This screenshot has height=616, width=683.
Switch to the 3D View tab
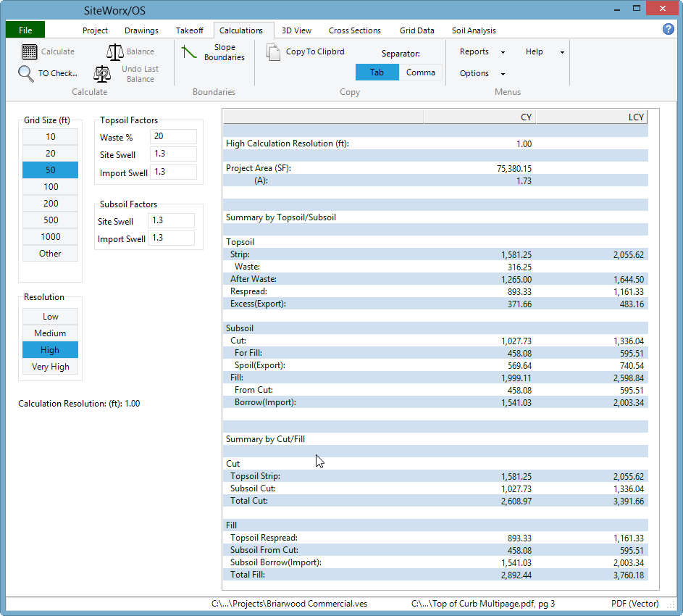pyautogui.click(x=296, y=30)
